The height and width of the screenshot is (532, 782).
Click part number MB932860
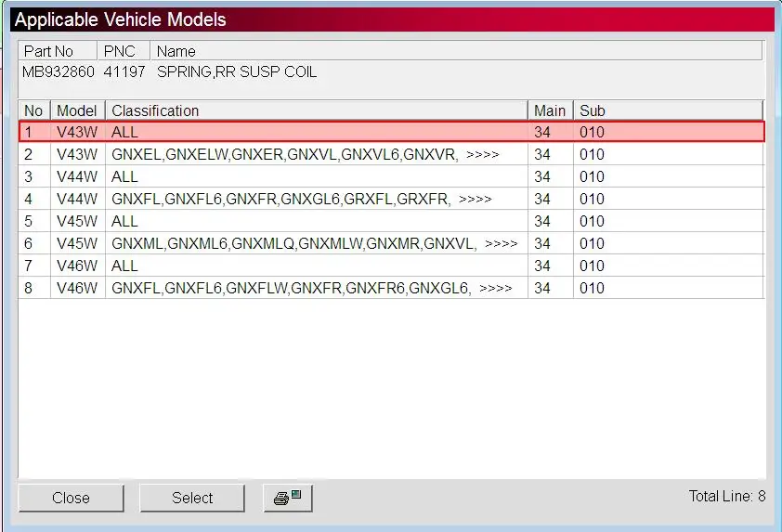(59, 71)
